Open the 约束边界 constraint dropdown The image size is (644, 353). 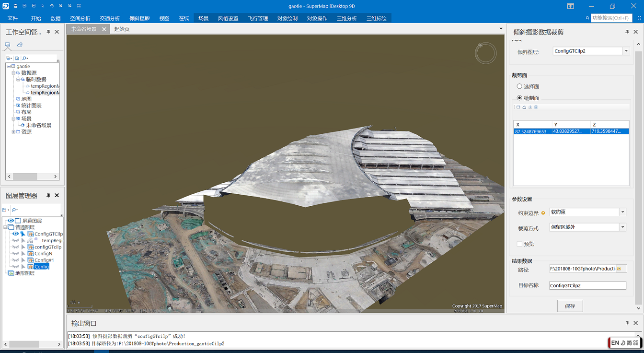[x=622, y=212]
